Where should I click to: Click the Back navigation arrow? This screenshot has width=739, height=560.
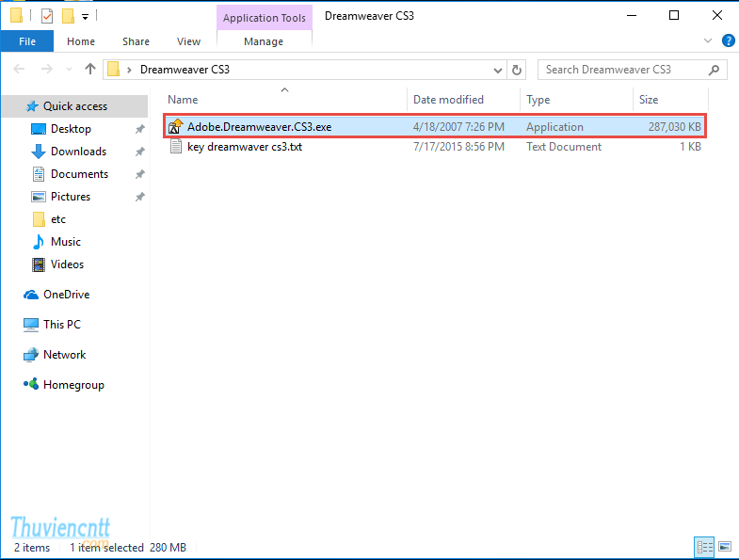pyautogui.click(x=20, y=70)
